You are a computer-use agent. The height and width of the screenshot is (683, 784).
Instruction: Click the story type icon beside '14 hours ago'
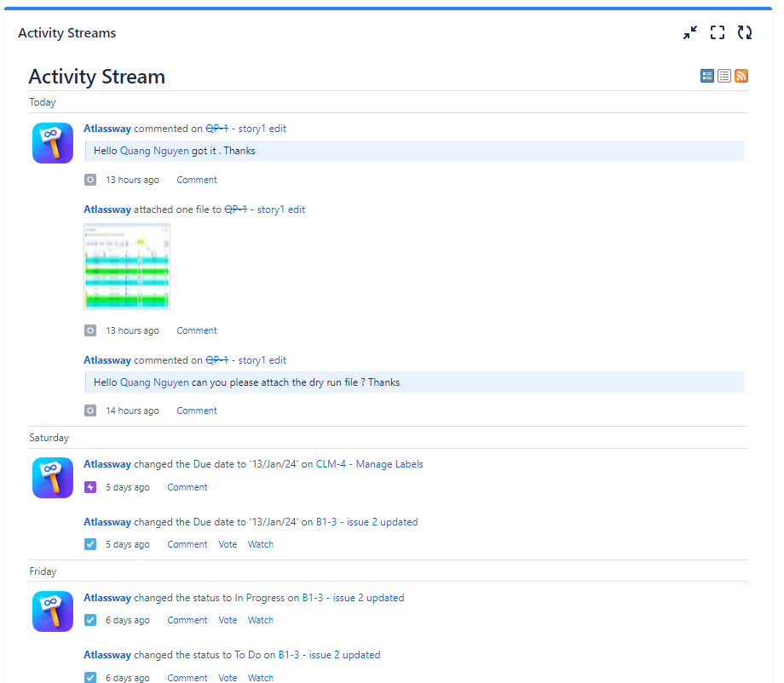89,410
